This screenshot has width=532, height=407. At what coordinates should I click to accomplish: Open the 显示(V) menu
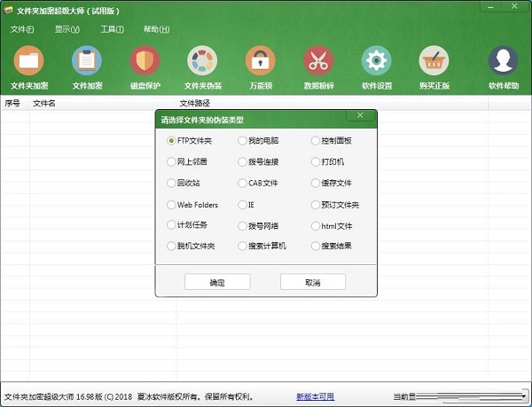[x=67, y=29]
